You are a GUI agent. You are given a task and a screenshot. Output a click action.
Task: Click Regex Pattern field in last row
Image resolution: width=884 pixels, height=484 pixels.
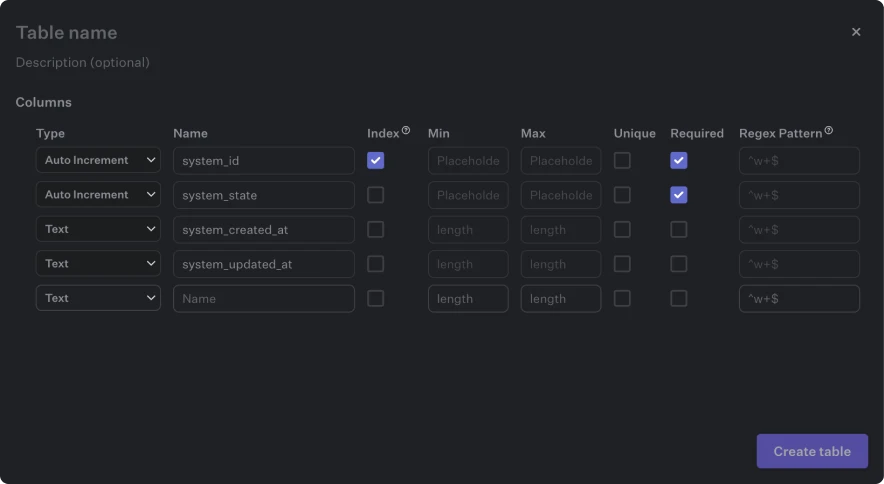(799, 299)
